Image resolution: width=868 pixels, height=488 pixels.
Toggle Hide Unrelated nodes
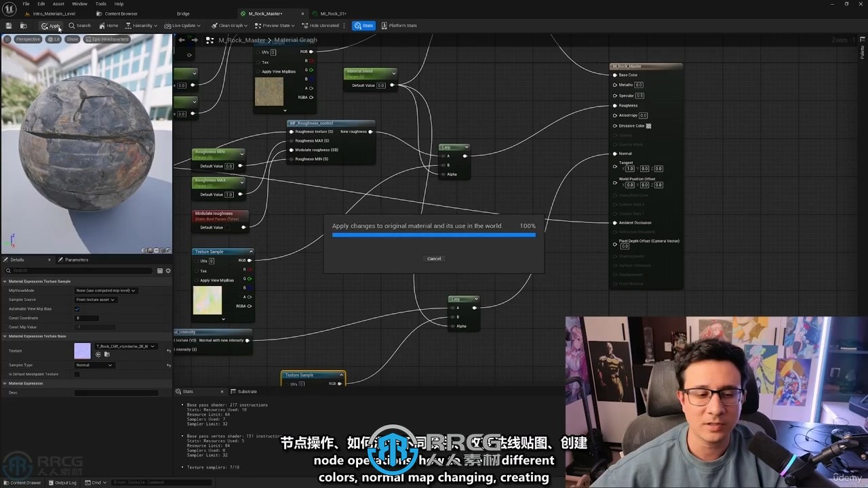coord(320,26)
